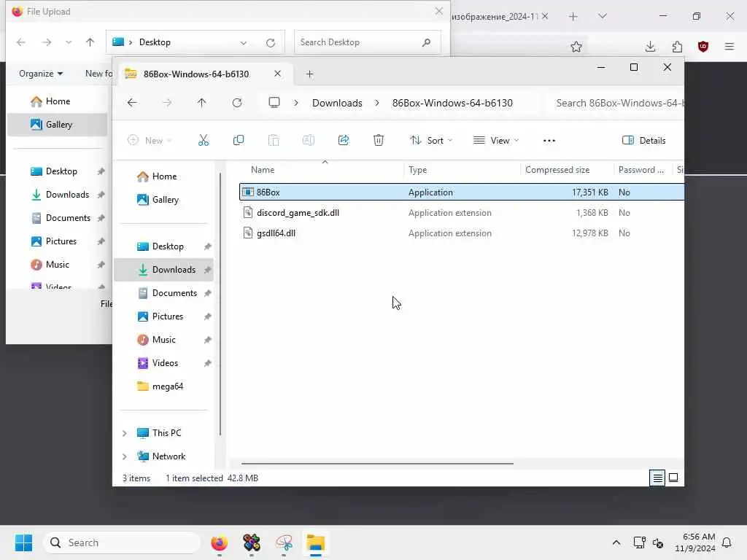The image size is (747, 560).
Task: Open Firefox list all tabs dropdown
Action: click(x=602, y=16)
